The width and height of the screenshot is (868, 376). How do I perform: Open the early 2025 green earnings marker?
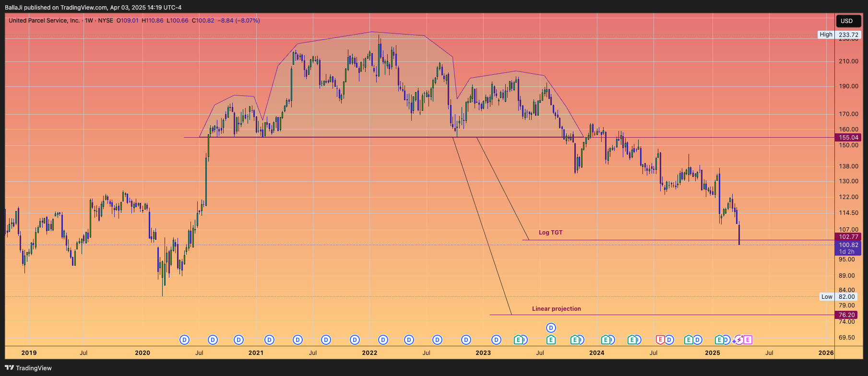tap(719, 340)
